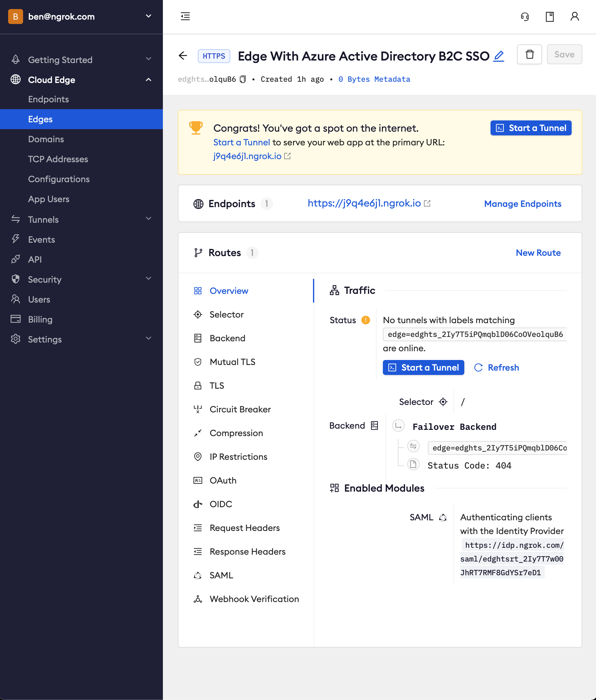
Task: Copy the edge ID olquB6
Action: [x=243, y=79]
